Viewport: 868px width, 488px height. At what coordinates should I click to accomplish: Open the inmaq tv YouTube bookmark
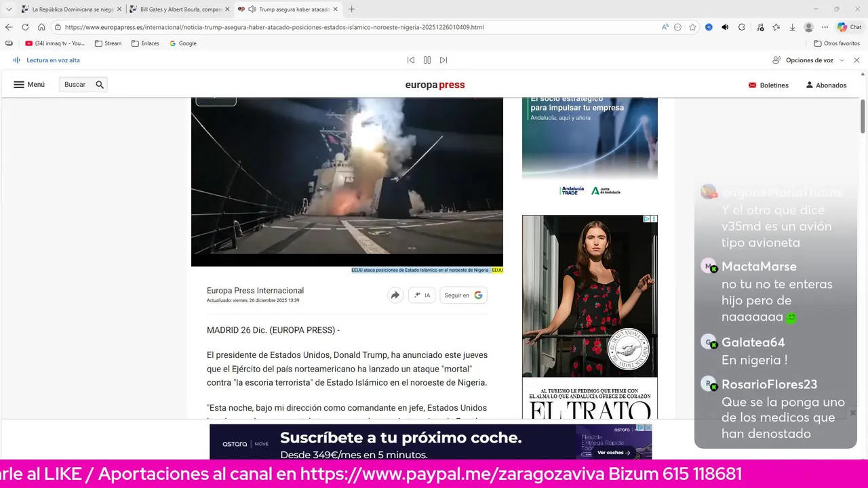point(55,43)
